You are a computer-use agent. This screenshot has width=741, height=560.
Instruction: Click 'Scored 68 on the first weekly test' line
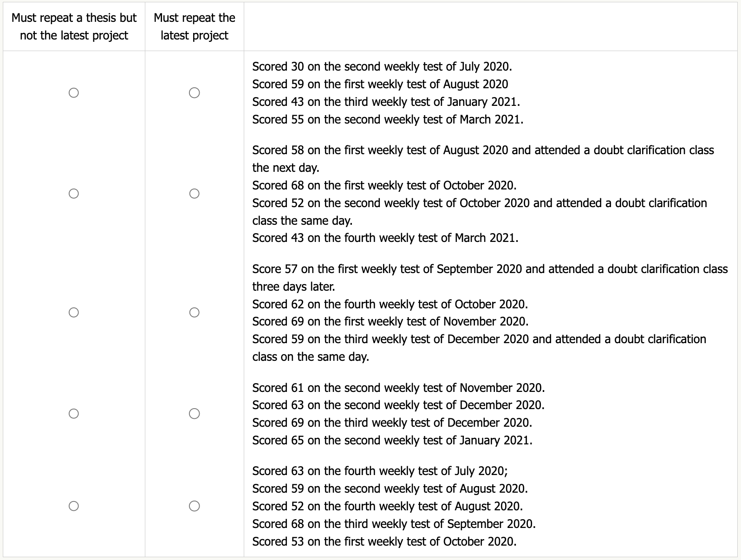point(384,185)
